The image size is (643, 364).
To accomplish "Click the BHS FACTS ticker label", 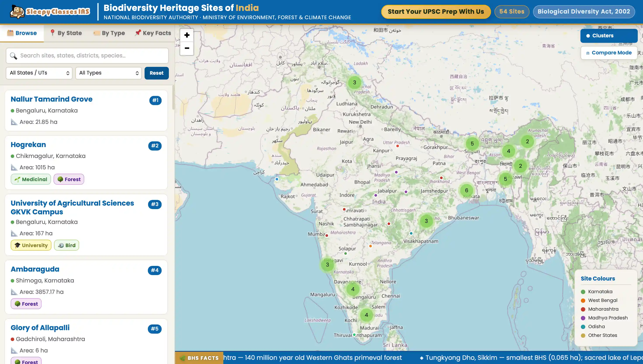I will coord(199,358).
